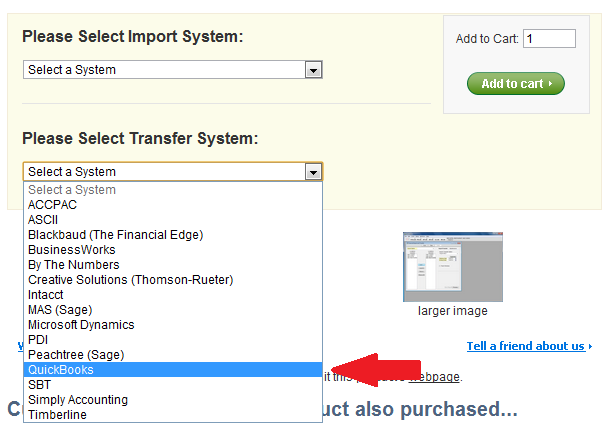This screenshot has height=427, width=613.
Task: Open the Import System dropdown
Action: [172, 70]
